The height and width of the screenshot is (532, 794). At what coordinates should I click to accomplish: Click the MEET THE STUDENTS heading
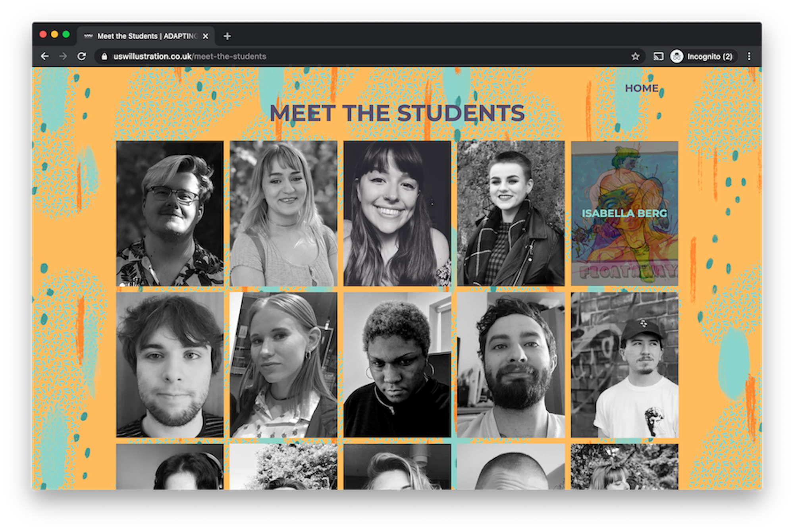[x=397, y=113]
